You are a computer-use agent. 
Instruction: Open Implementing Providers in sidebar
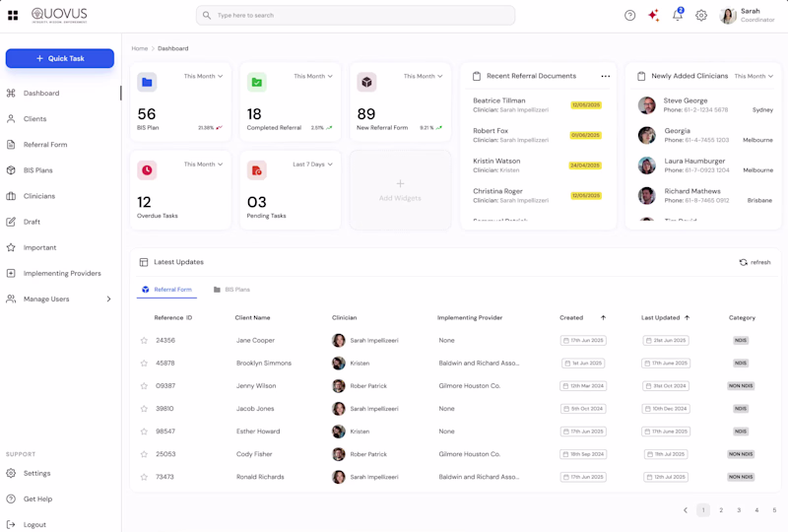point(62,273)
